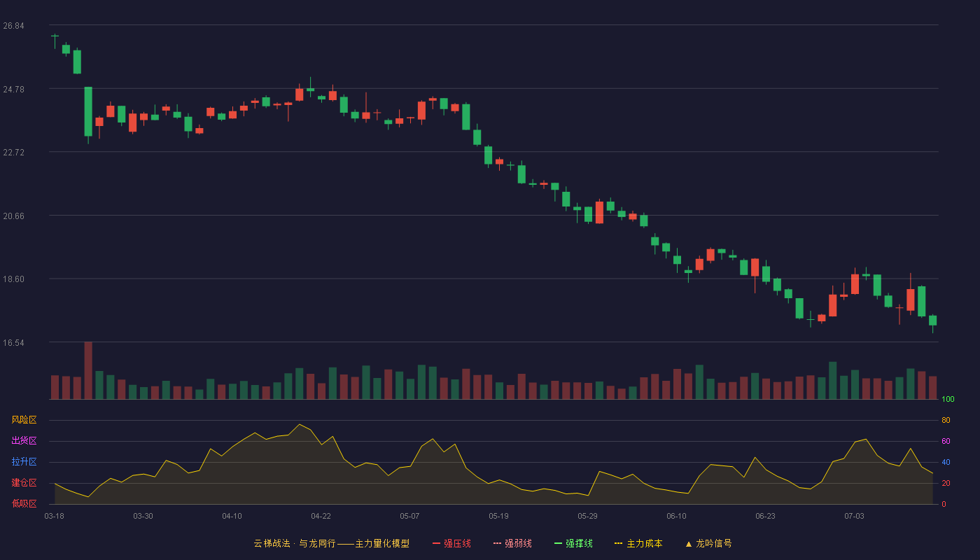
Task: Hide the 强撑线 series via legend text
Action: 579,543
